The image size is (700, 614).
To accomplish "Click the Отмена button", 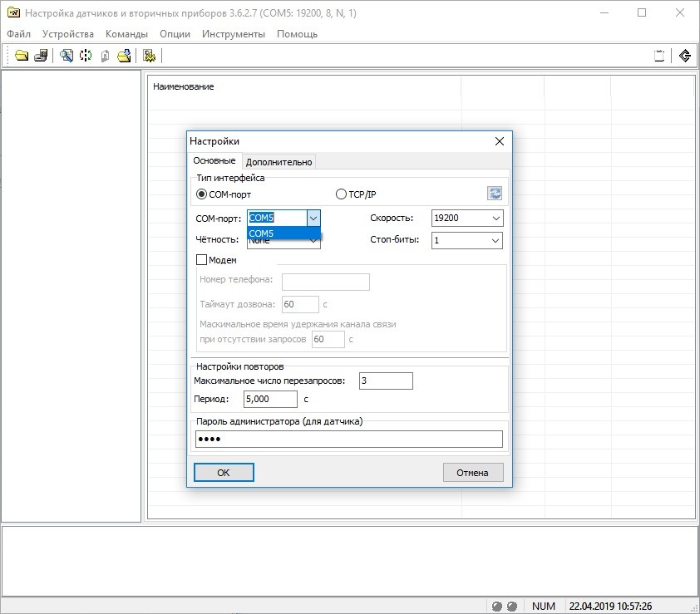I will coord(473,473).
